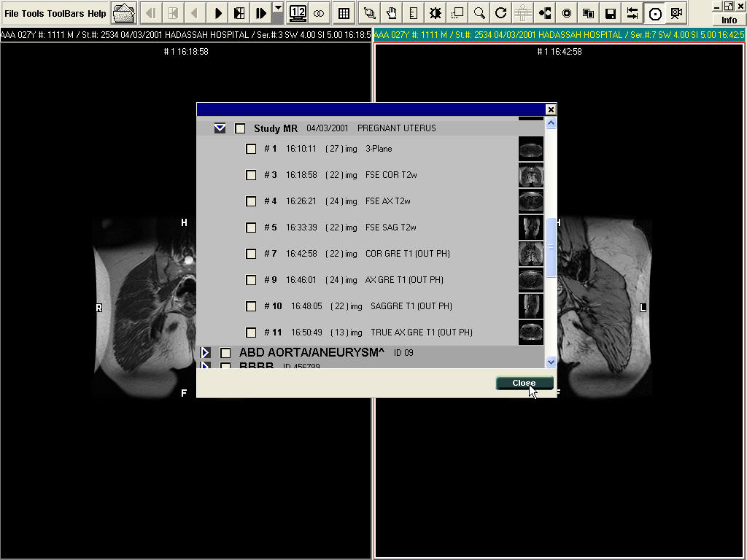Check the box for series #3 FSE COR T2w

251,175
